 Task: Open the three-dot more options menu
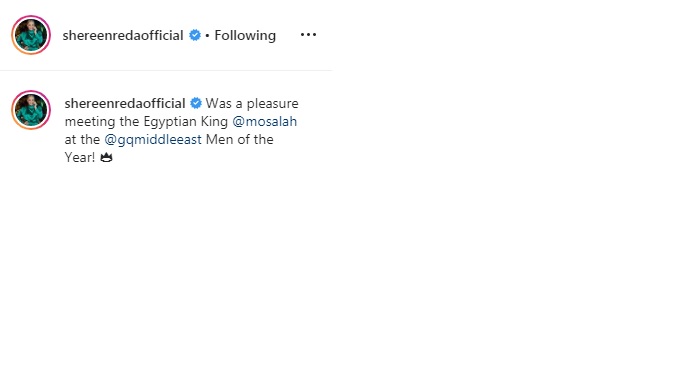[308, 35]
